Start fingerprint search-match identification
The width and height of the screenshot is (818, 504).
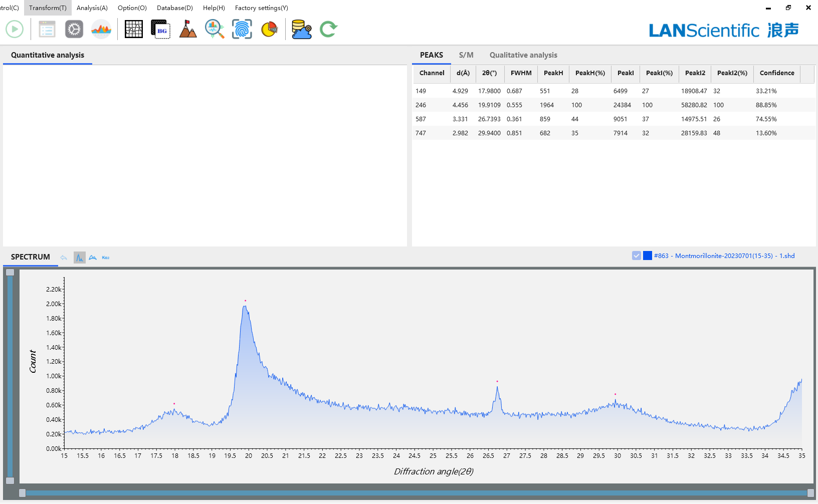tap(242, 29)
